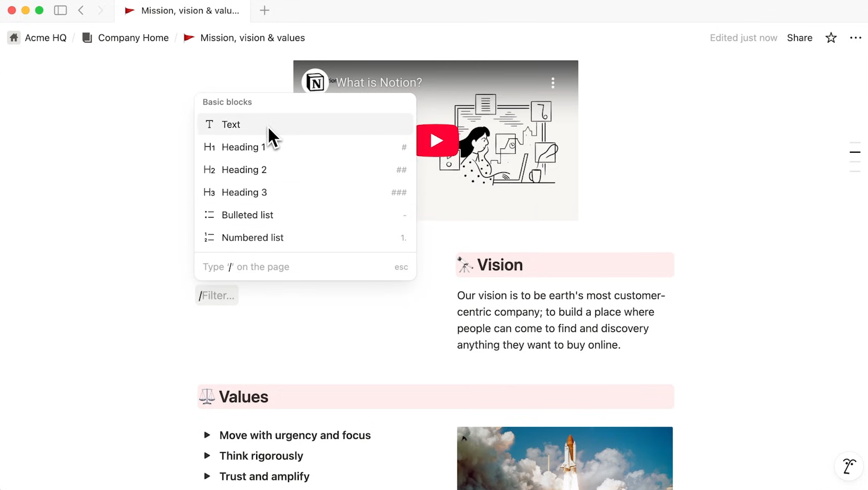Maximize the window with green button
The height and width of the screenshot is (490, 868).
coord(39,10)
